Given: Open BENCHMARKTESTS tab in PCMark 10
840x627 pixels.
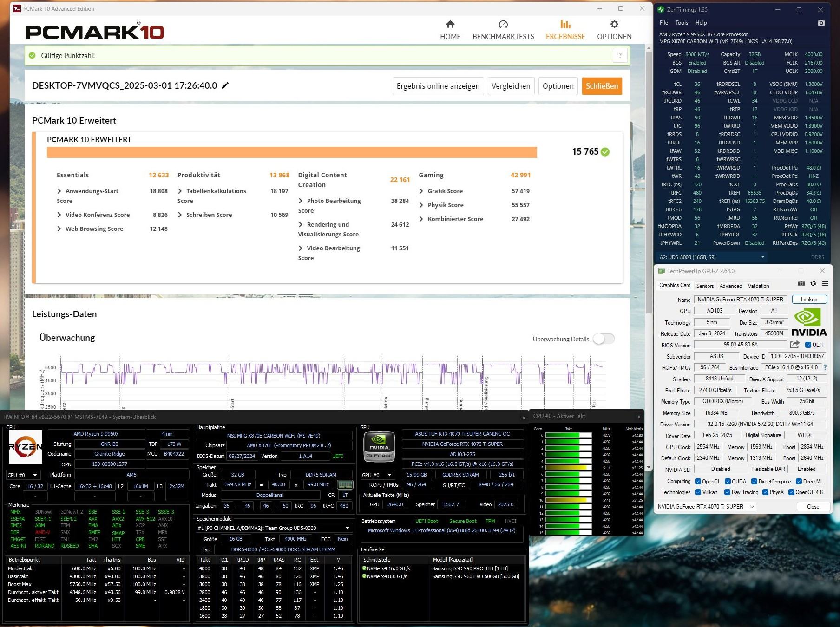Looking at the screenshot, I should pos(503,30).
